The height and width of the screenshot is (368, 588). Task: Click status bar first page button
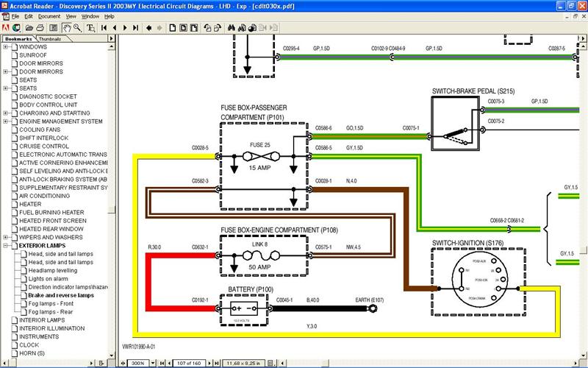coord(162,363)
